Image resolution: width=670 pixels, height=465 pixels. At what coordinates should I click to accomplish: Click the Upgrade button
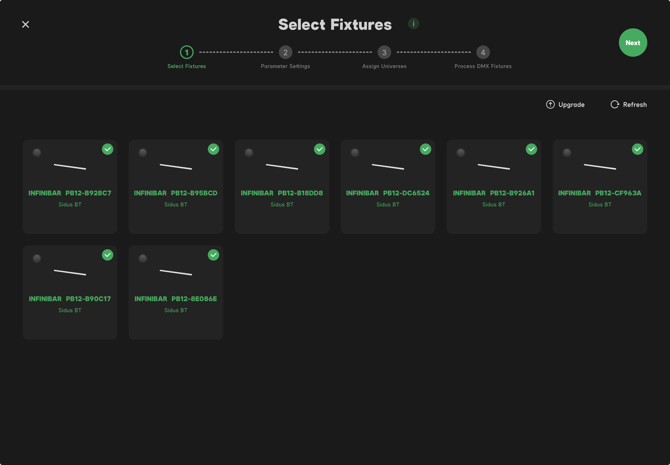pyautogui.click(x=565, y=104)
